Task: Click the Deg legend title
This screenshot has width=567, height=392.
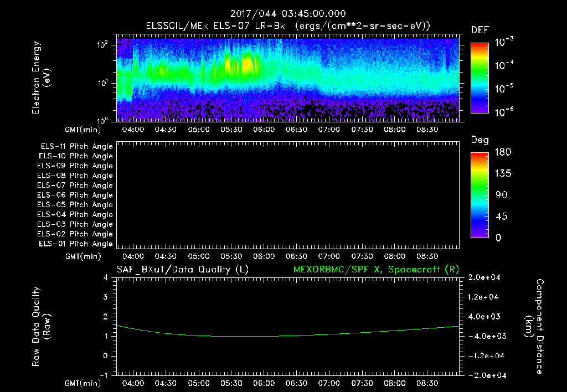Action: pyautogui.click(x=480, y=140)
